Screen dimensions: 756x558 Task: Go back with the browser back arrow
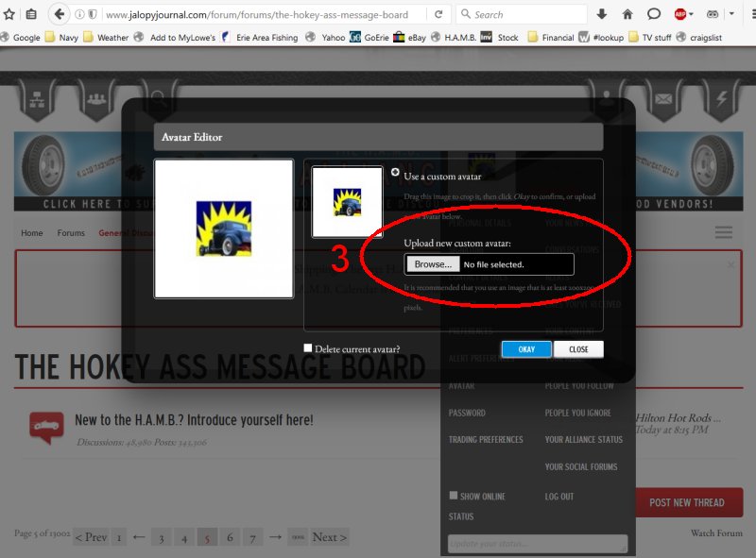pos(59,14)
